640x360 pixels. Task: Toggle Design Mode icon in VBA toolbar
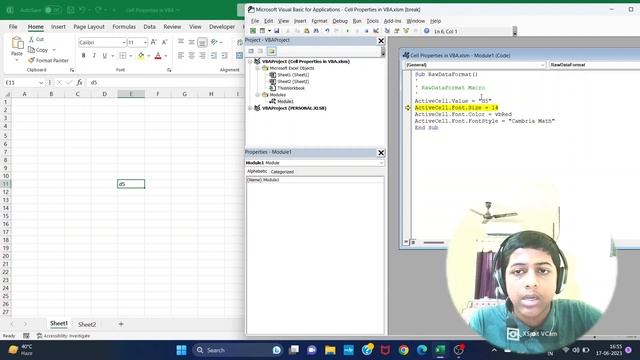pos(376,31)
